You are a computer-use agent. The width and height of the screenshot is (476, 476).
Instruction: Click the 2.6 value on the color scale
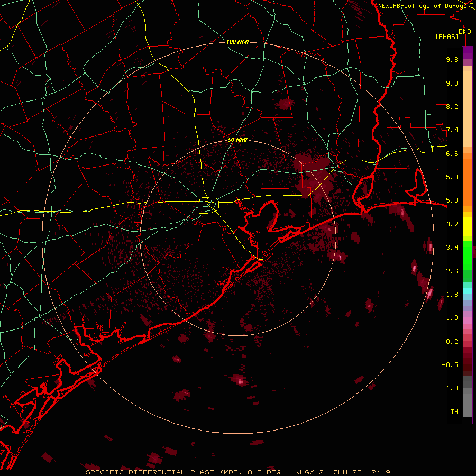click(452, 271)
